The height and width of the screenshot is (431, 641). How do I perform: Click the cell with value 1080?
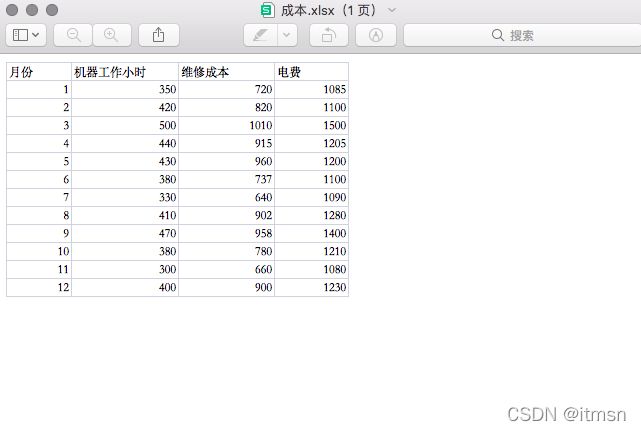pos(312,269)
